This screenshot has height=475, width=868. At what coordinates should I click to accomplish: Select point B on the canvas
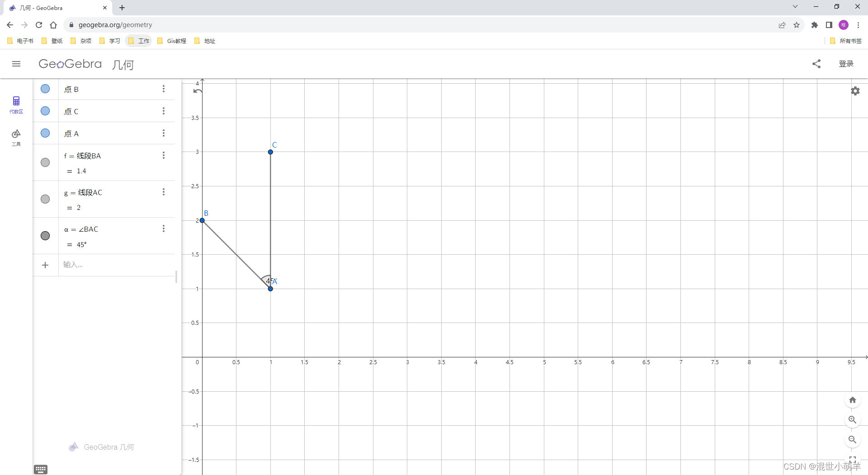[x=202, y=220]
